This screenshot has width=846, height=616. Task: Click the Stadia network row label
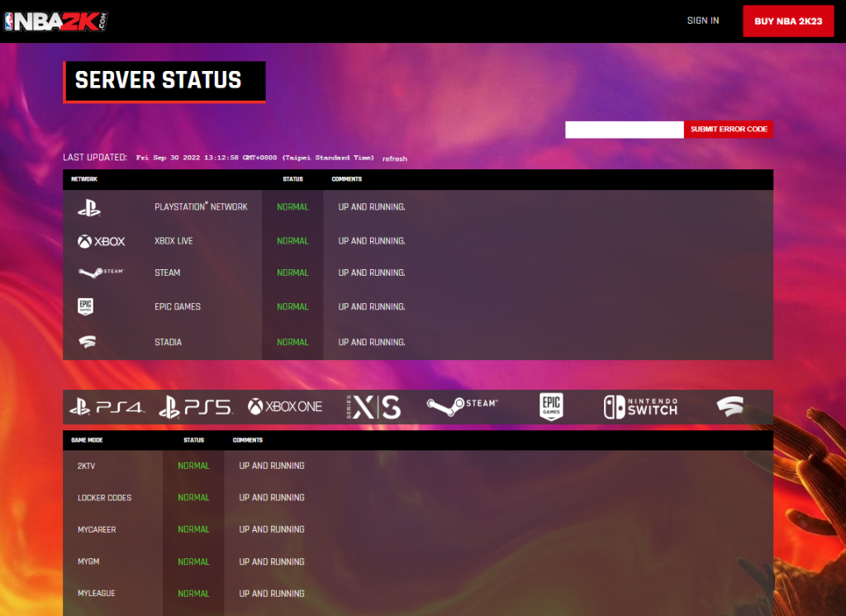pyautogui.click(x=169, y=342)
